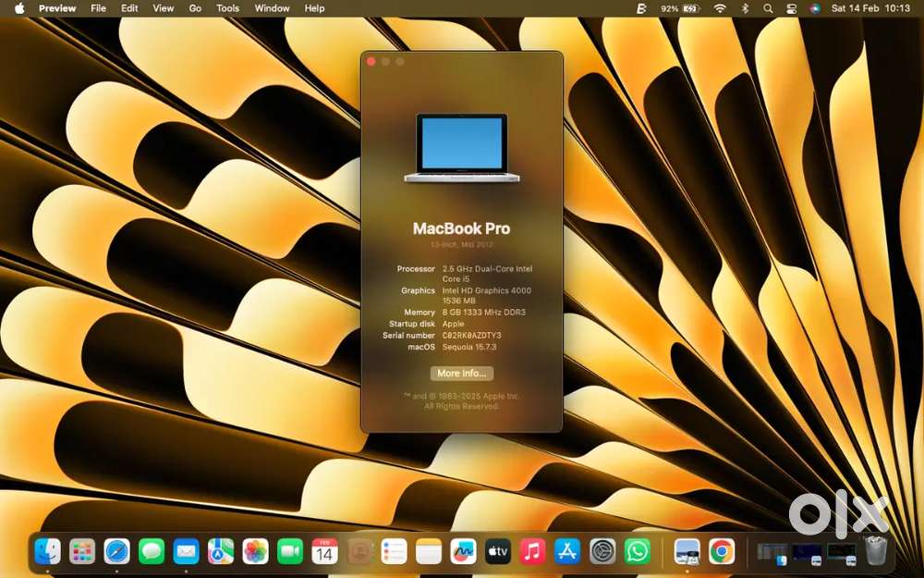Launch Safari from the dock

(116, 552)
